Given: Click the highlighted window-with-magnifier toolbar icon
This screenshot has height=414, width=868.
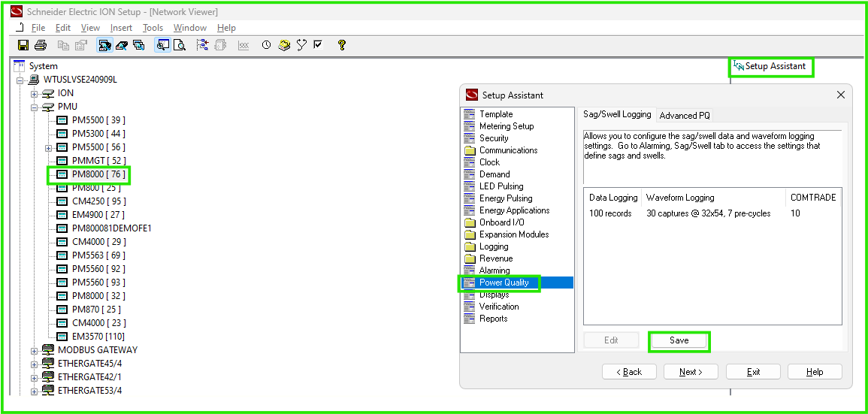Looking at the screenshot, I should (x=162, y=45).
